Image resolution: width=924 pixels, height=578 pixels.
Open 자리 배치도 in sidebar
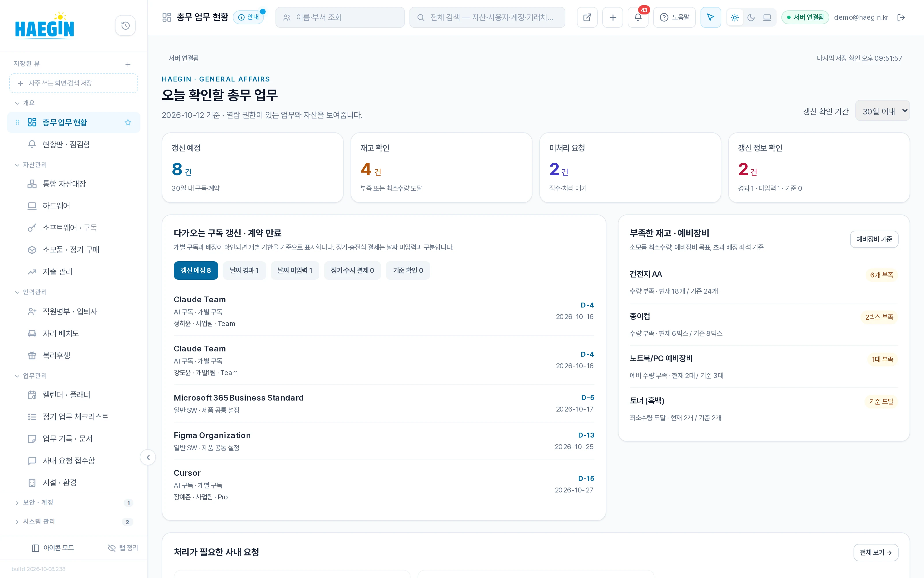74,333
